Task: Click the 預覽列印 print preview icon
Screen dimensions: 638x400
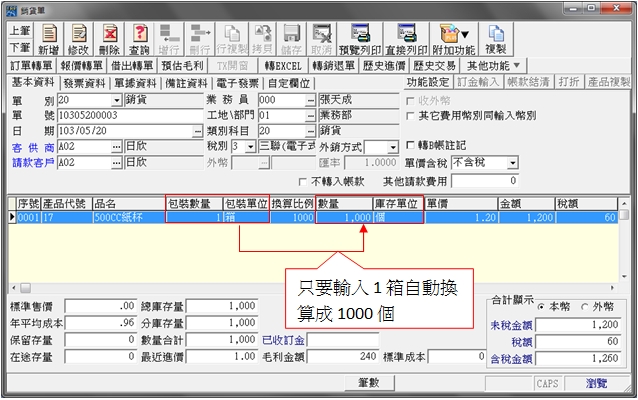Action: 360,39
